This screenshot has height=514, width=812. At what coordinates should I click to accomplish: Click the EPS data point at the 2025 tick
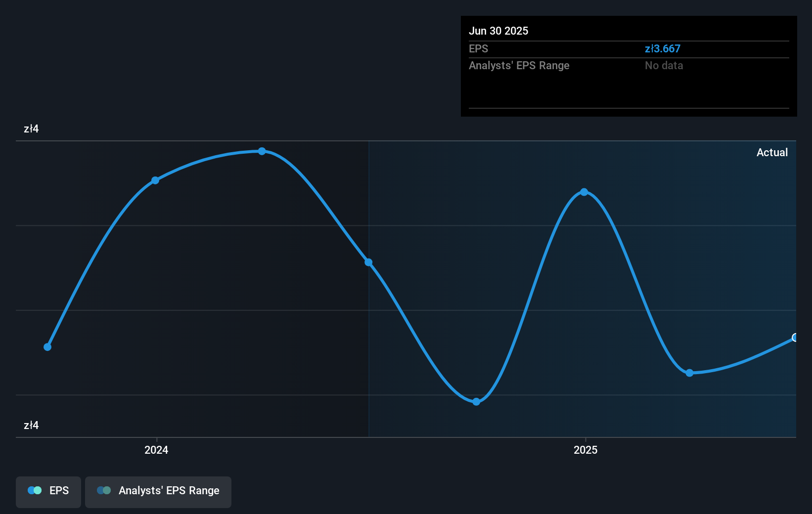(584, 192)
